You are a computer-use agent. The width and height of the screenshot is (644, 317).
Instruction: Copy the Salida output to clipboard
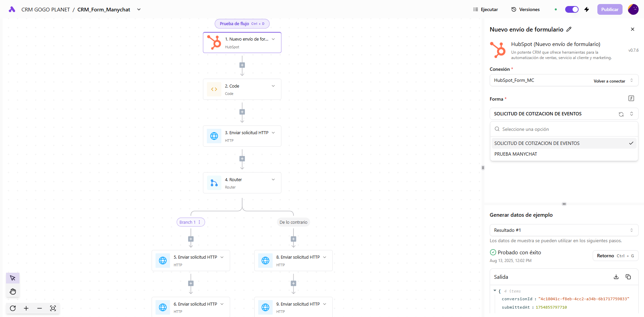click(x=628, y=277)
